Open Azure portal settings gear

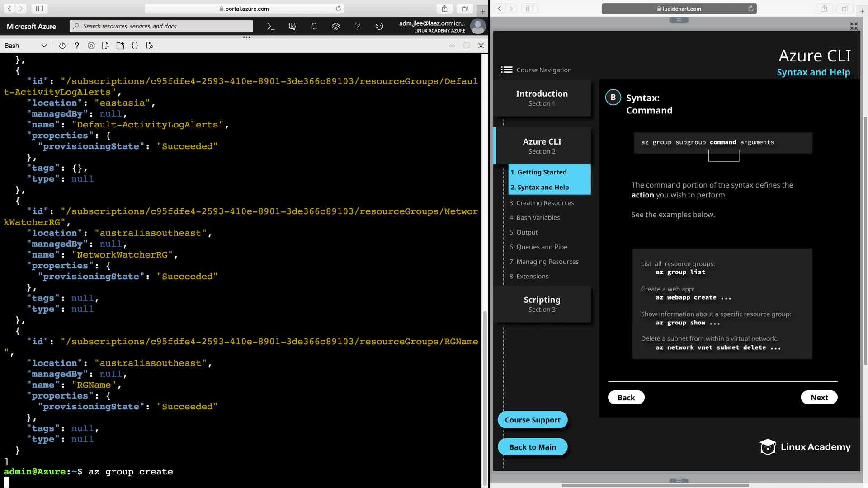tap(336, 26)
